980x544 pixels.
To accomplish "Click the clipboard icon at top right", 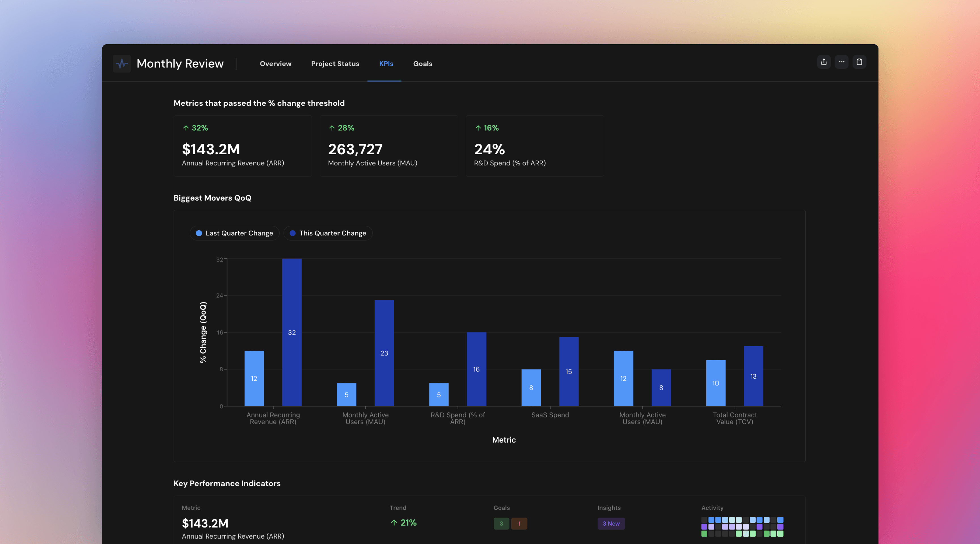I will 859,62.
